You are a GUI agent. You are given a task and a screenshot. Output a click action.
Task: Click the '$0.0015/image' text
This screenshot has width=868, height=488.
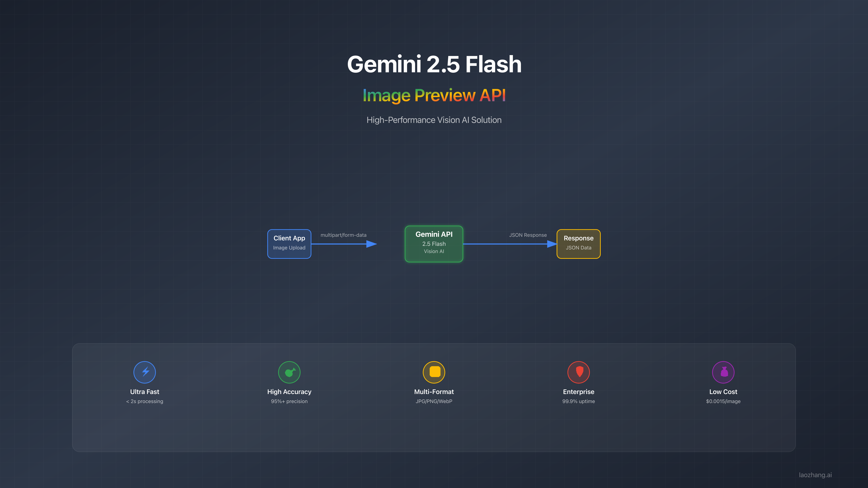click(723, 401)
